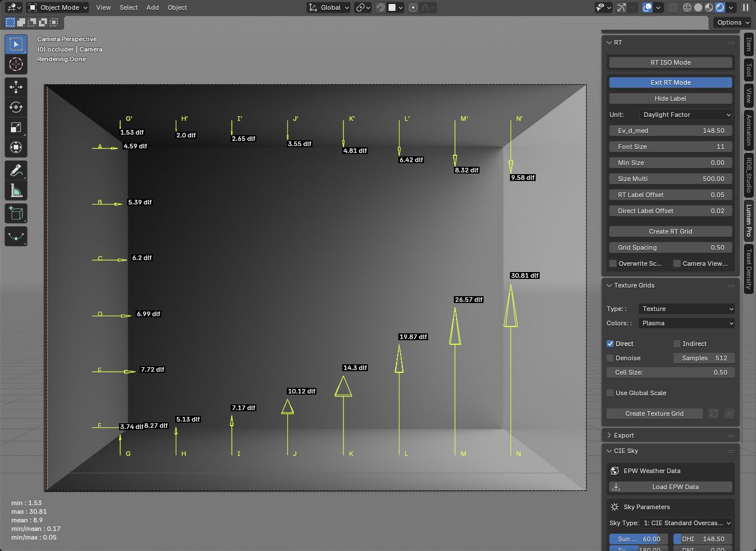Activate the 3D Cursor tool
756x551 pixels.
[16, 64]
